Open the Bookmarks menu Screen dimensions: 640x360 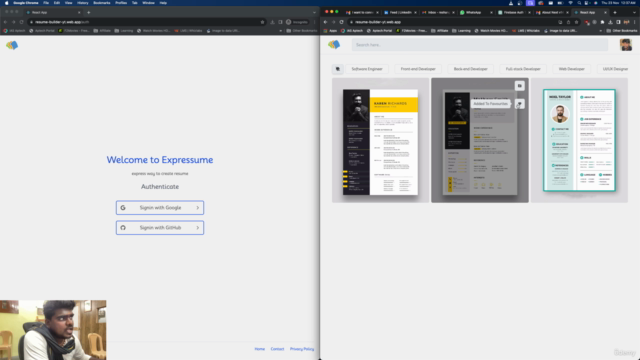point(102,3)
